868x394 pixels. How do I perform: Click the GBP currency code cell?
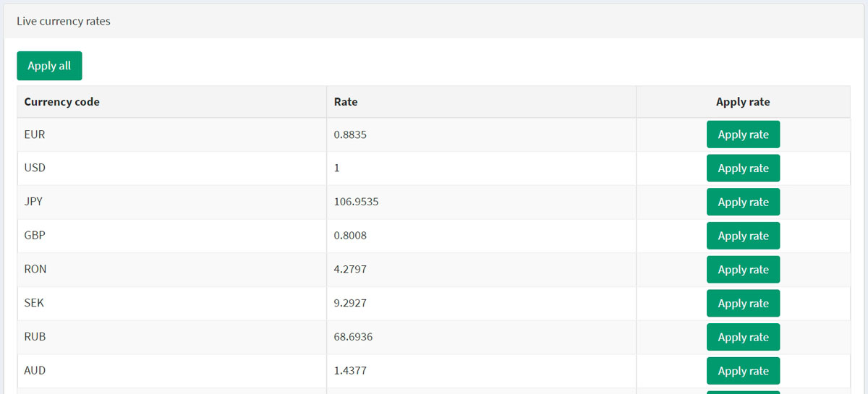pos(35,236)
